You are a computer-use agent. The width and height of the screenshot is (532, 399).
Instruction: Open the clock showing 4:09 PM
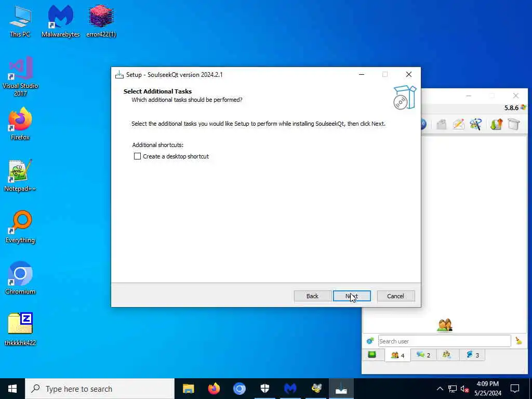pos(487,389)
